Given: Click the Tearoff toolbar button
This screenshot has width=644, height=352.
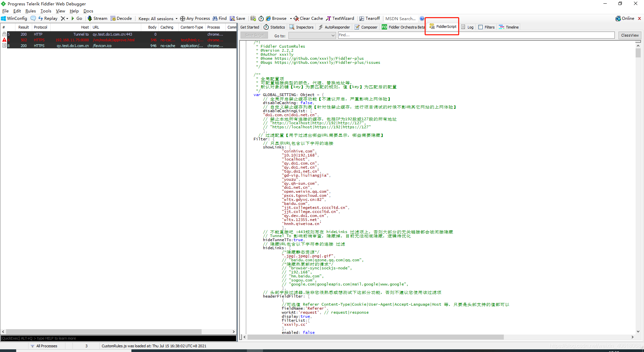Looking at the screenshot, I should click(370, 18).
